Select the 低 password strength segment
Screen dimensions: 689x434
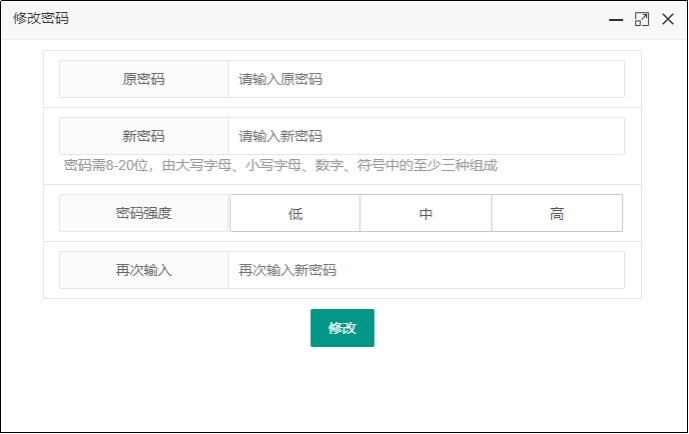295,213
